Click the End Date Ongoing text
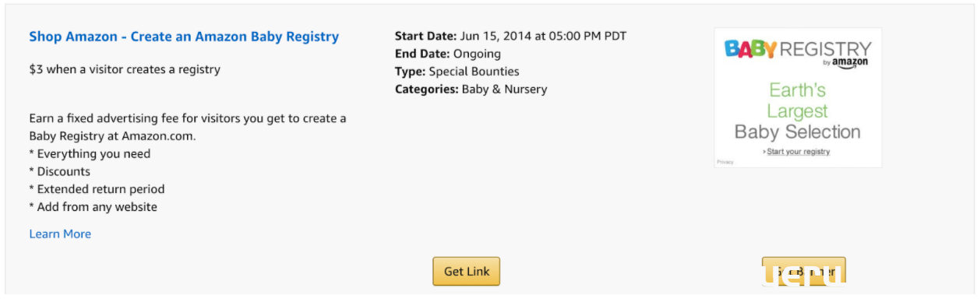980x302 pixels. tap(448, 54)
